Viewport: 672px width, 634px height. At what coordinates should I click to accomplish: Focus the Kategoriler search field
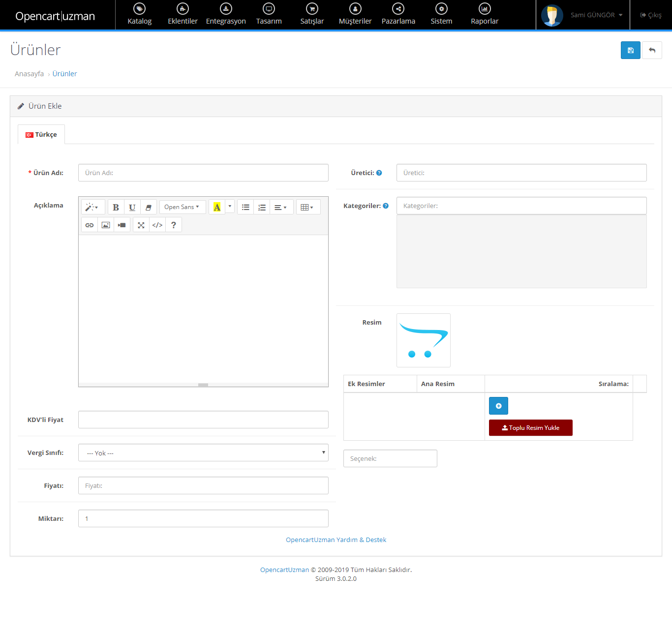click(521, 206)
